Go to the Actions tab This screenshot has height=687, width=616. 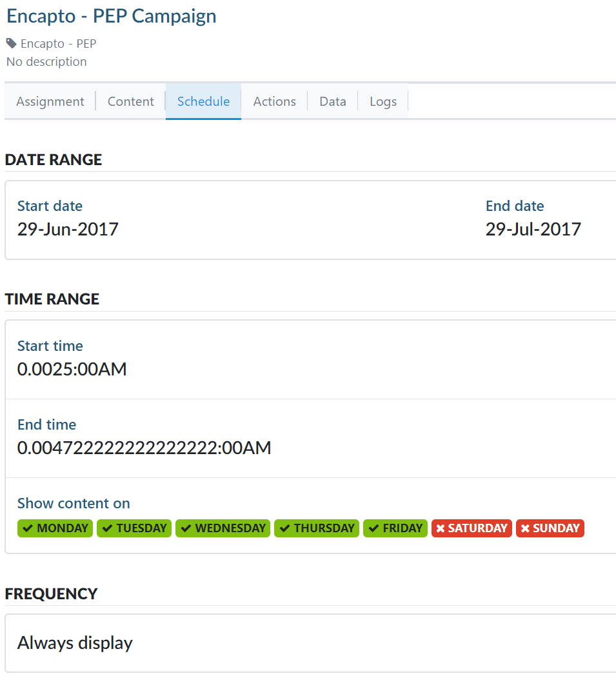274,101
